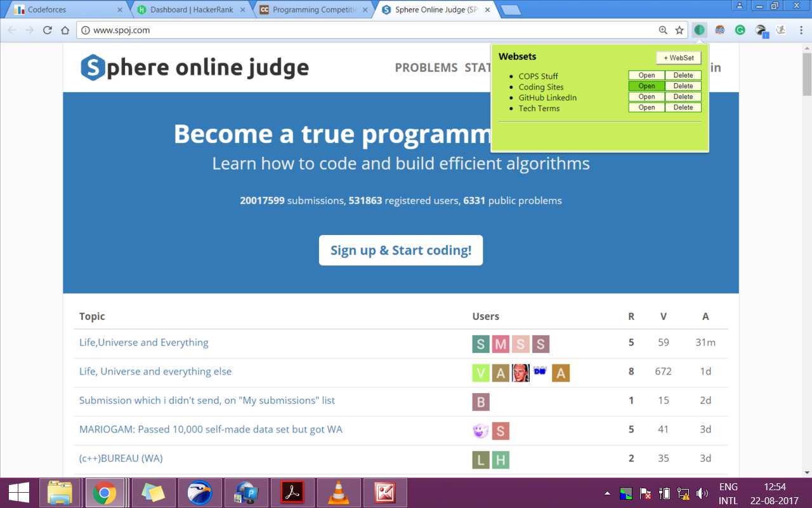The height and width of the screenshot is (508, 812).
Task: Open File Explorer from taskbar
Action: (60, 493)
